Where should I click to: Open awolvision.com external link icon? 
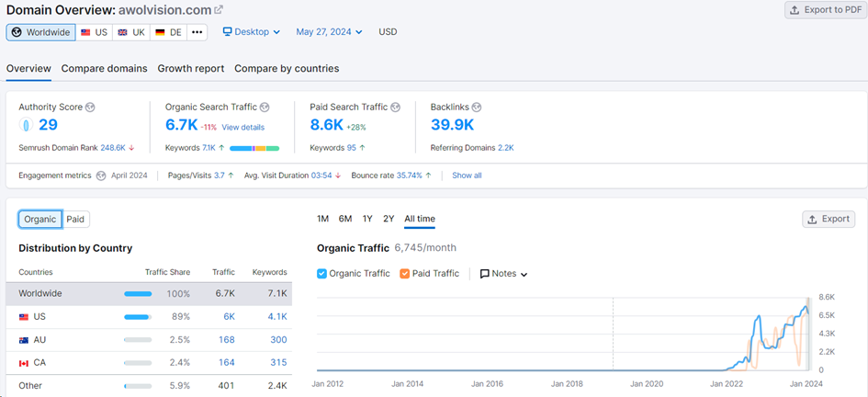(218, 10)
